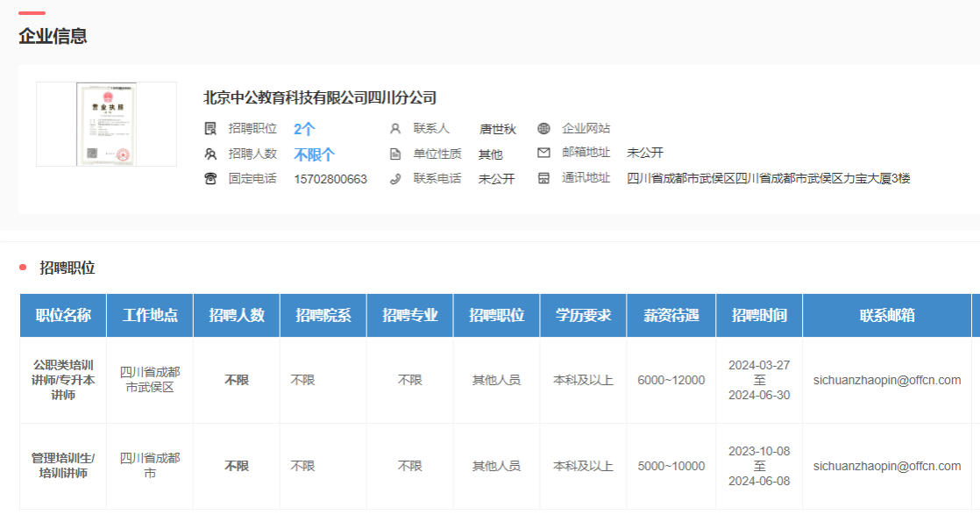This screenshot has width=980, height=515.
Task: Click the 职位名称 column header
Action: click(x=63, y=316)
